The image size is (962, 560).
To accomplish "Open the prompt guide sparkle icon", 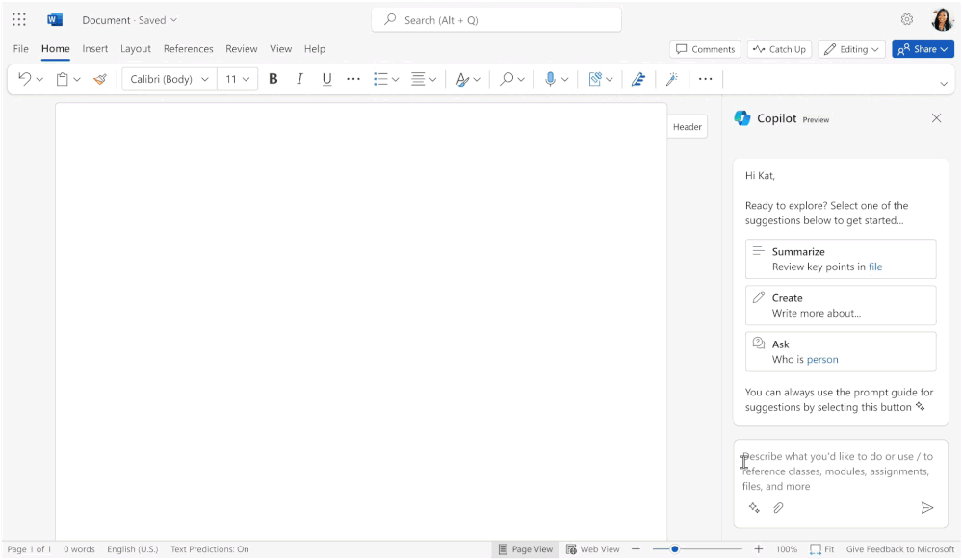I will click(754, 507).
